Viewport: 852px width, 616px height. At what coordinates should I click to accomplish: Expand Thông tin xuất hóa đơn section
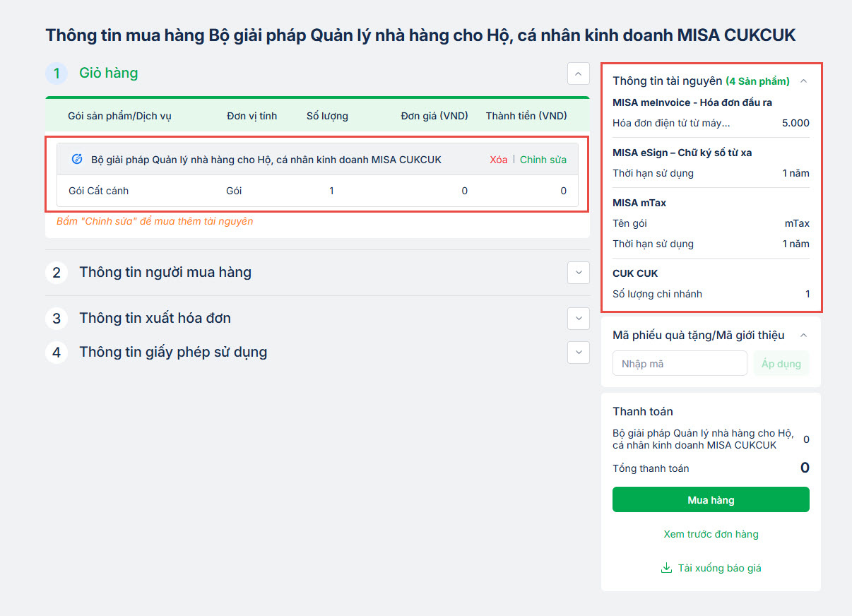[578, 319]
